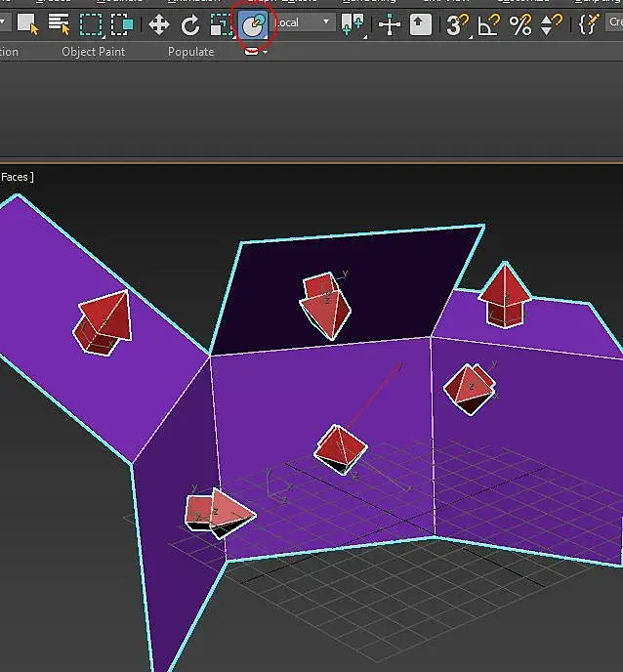Click Use Pivot Point Center icon
623x672 pixels.
(353, 24)
